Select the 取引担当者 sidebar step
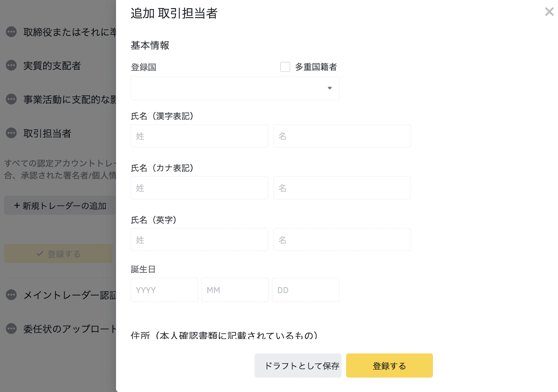This screenshot has height=392, width=558. click(47, 133)
